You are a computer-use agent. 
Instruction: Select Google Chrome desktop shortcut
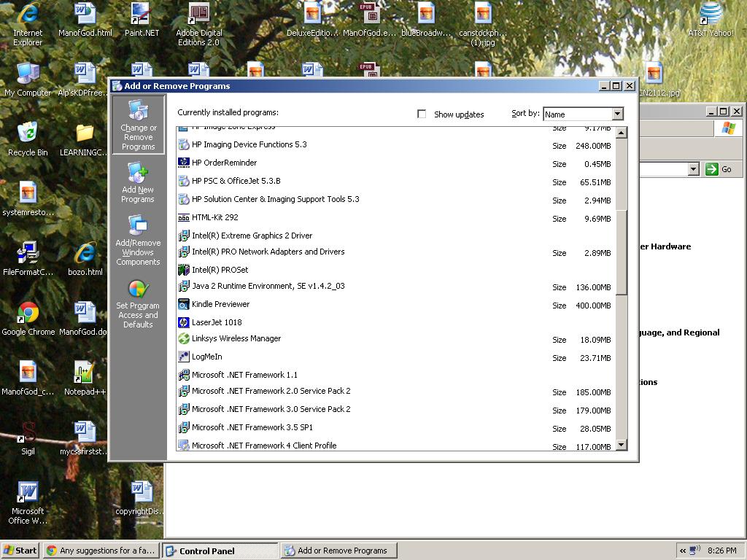(28, 319)
